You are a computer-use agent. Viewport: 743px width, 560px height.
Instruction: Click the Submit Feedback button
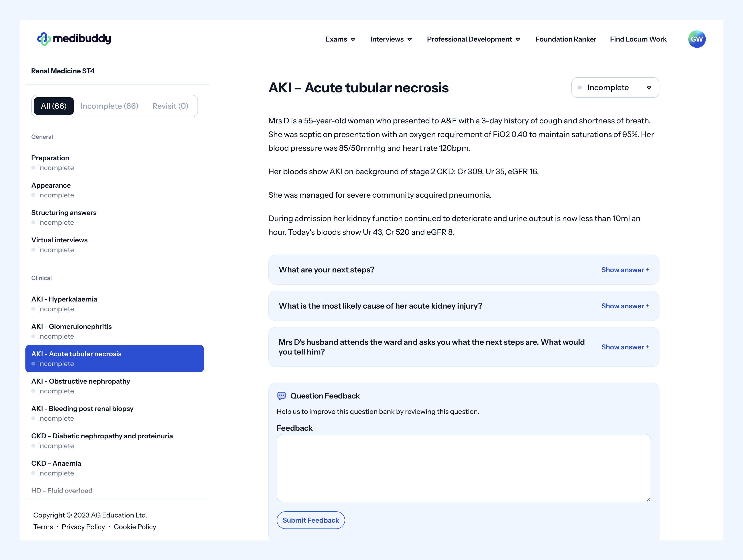[311, 520]
